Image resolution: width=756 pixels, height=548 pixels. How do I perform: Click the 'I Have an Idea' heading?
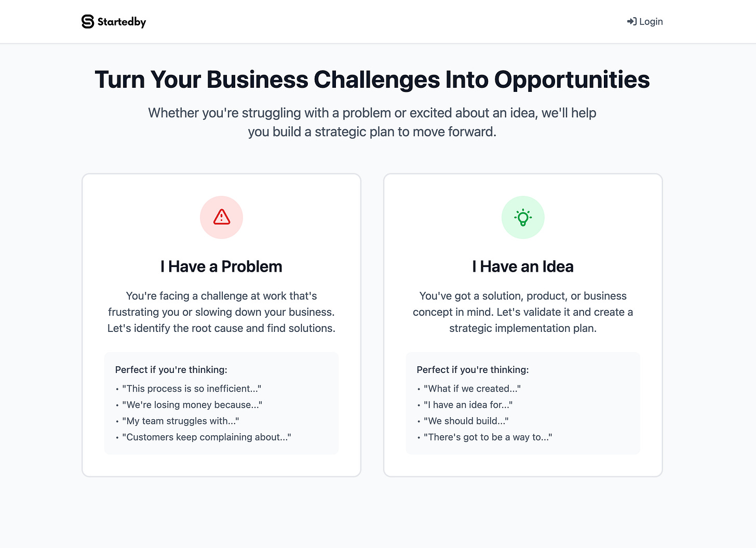[523, 266]
